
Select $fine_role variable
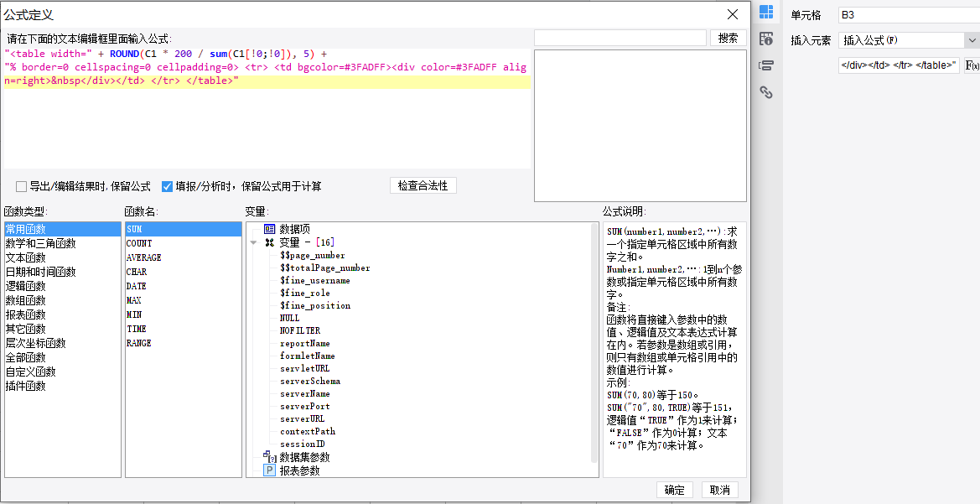pyautogui.click(x=305, y=293)
